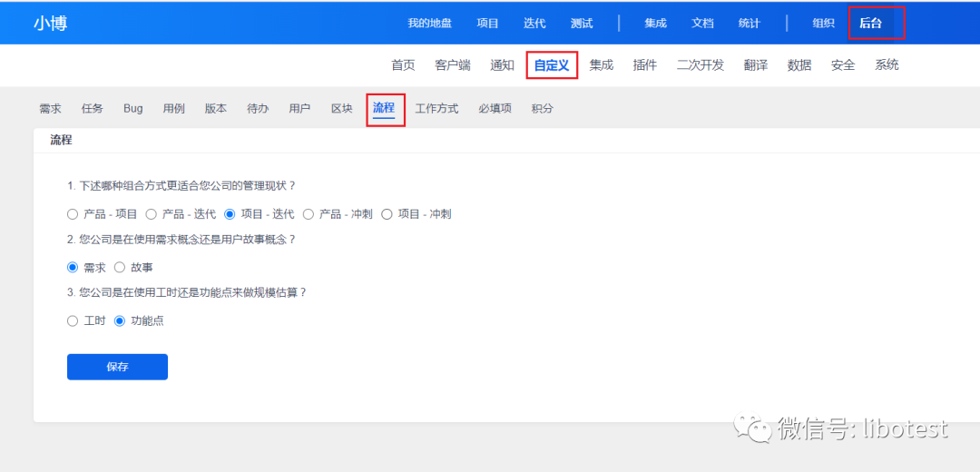
Task: Open 迭代 in the top bar
Action: coord(534,23)
